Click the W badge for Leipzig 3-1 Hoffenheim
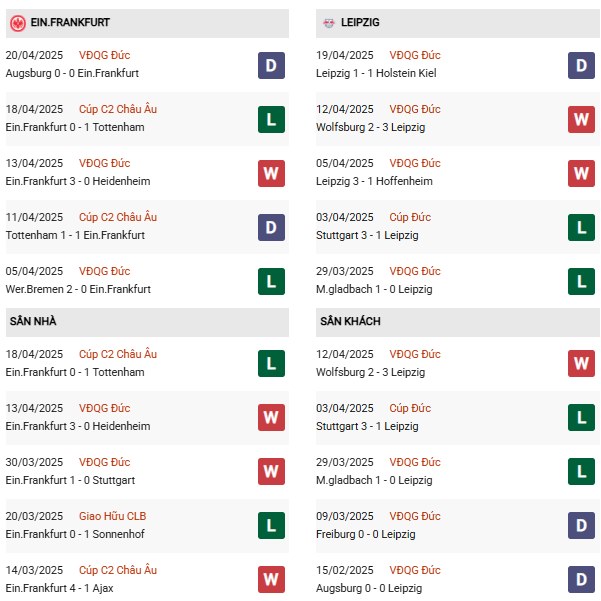Image resolution: width=601 pixels, height=601 pixels. pos(582,174)
